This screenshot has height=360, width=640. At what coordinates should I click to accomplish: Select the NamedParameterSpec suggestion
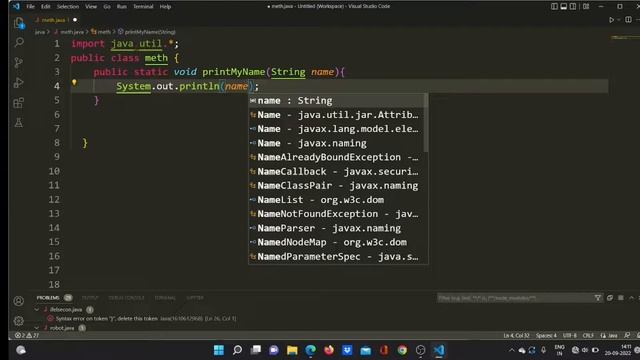336,256
